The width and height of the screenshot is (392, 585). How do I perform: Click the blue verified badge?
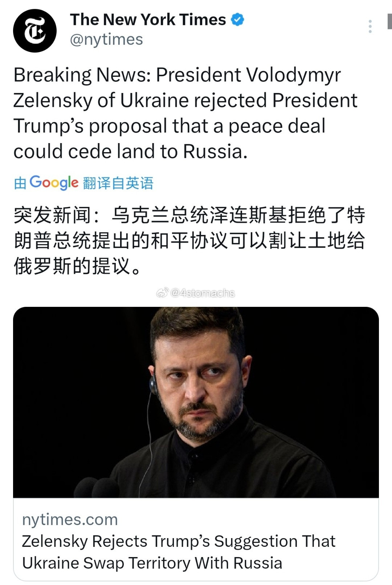click(237, 20)
